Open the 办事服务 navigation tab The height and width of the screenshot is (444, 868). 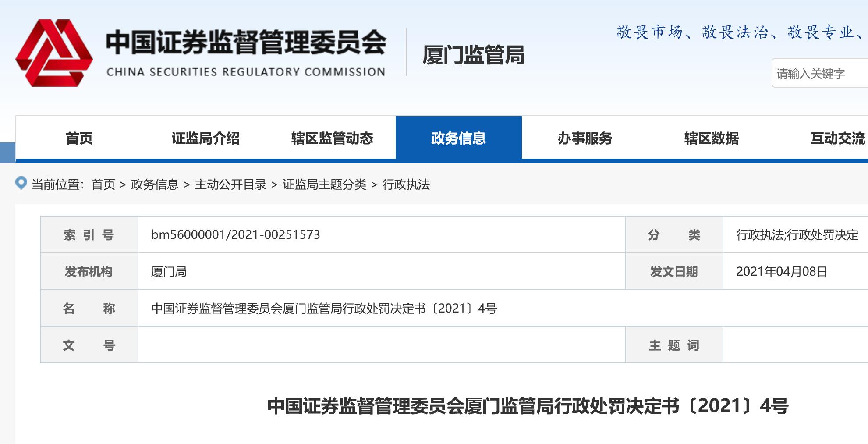pos(585,138)
